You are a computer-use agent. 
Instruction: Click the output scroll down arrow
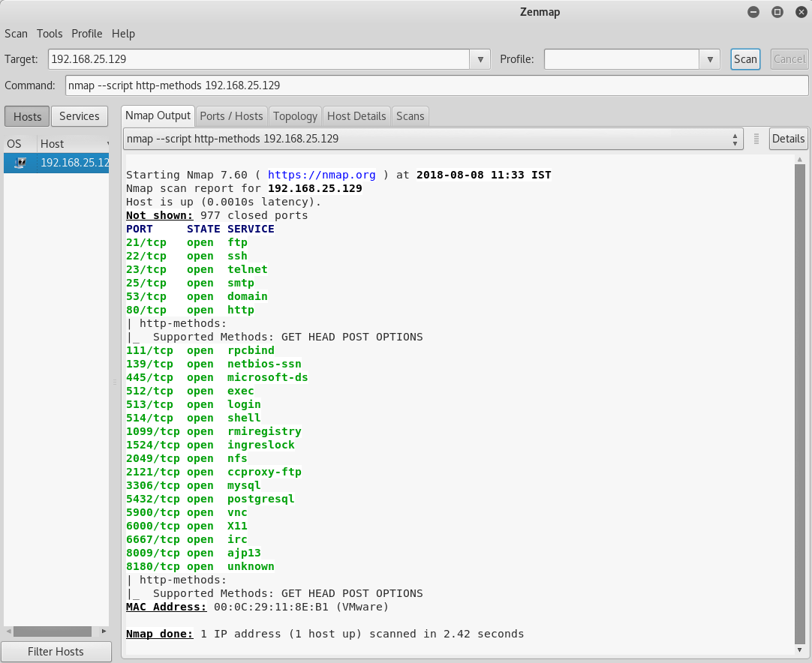click(x=799, y=649)
